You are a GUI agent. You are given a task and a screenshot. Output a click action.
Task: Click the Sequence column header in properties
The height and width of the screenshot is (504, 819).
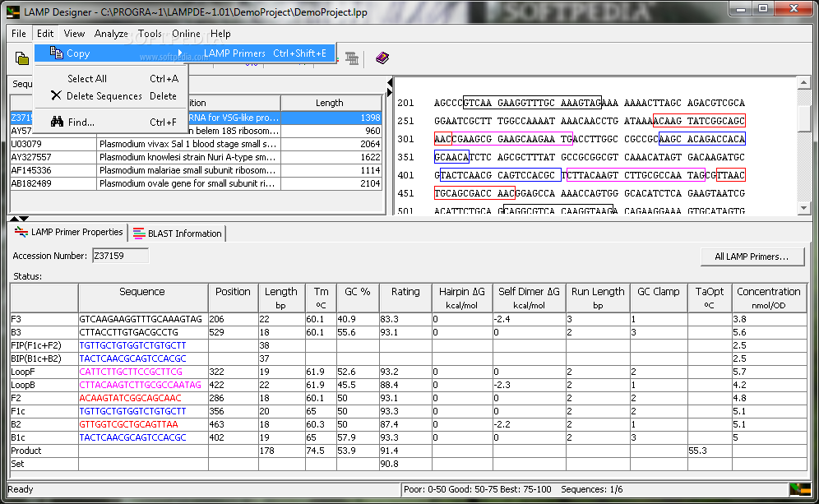(142, 298)
